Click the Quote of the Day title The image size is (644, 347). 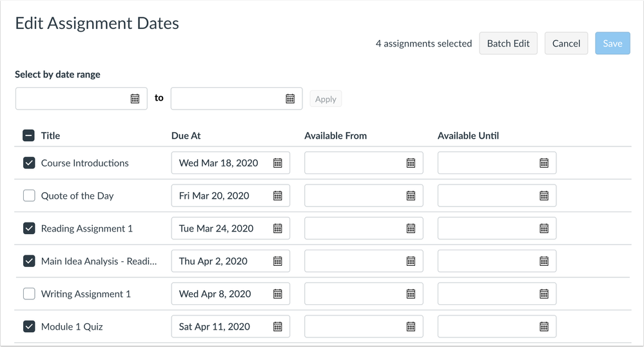click(77, 195)
